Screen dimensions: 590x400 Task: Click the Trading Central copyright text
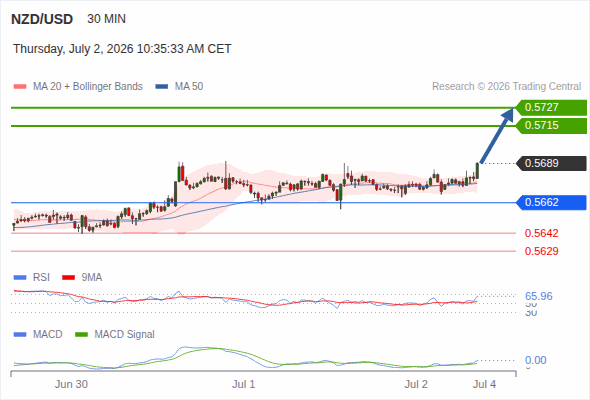pyautogui.click(x=506, y=87)
